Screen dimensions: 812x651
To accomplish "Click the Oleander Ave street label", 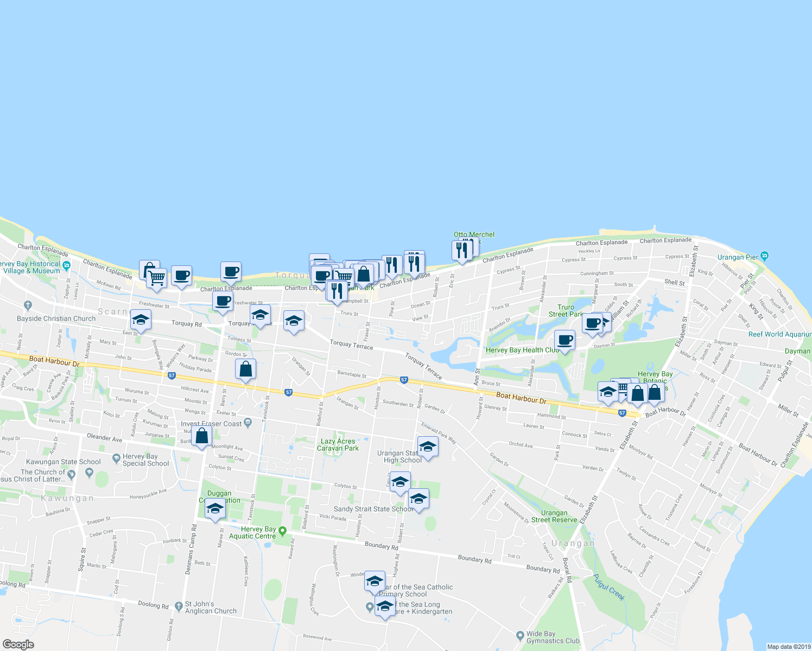I will tap(105, 438).
